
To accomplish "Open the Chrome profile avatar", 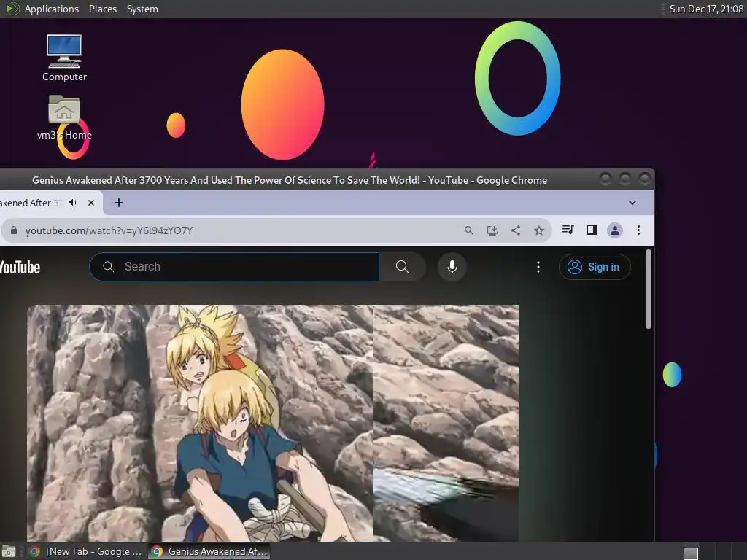I will point(614,230).
